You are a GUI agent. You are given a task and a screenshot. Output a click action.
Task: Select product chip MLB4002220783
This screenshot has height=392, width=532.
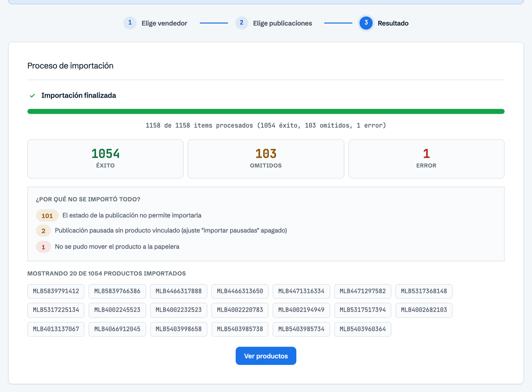click(240, 310)
